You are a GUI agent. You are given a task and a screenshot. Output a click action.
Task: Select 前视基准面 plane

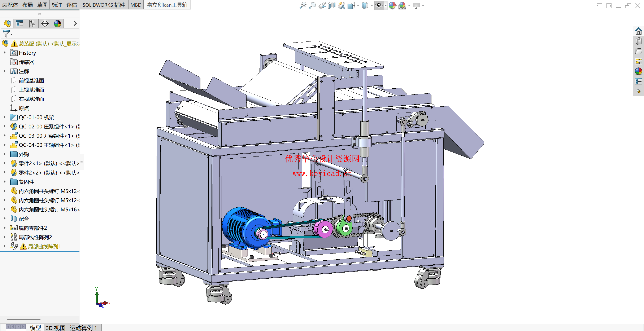tap(27, 80)
